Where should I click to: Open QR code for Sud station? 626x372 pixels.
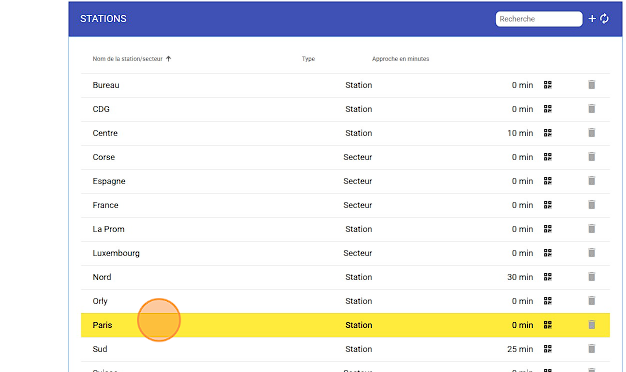point(548,349)
